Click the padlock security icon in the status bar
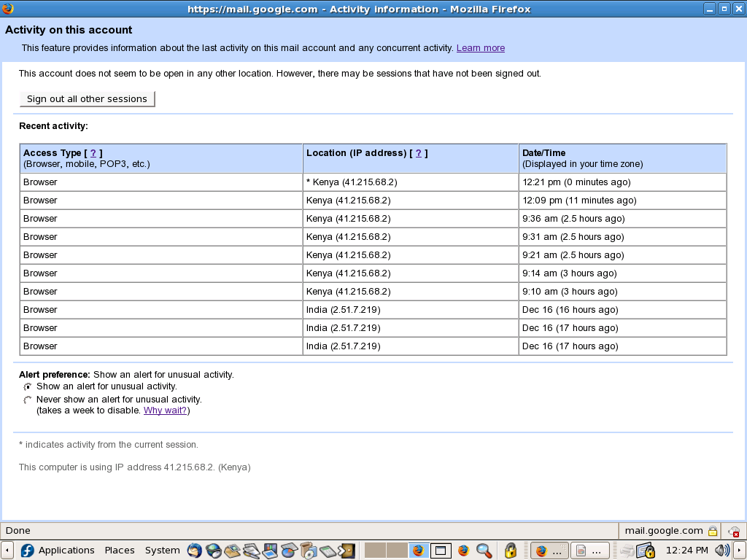747x560 pixels. (713, 531)
